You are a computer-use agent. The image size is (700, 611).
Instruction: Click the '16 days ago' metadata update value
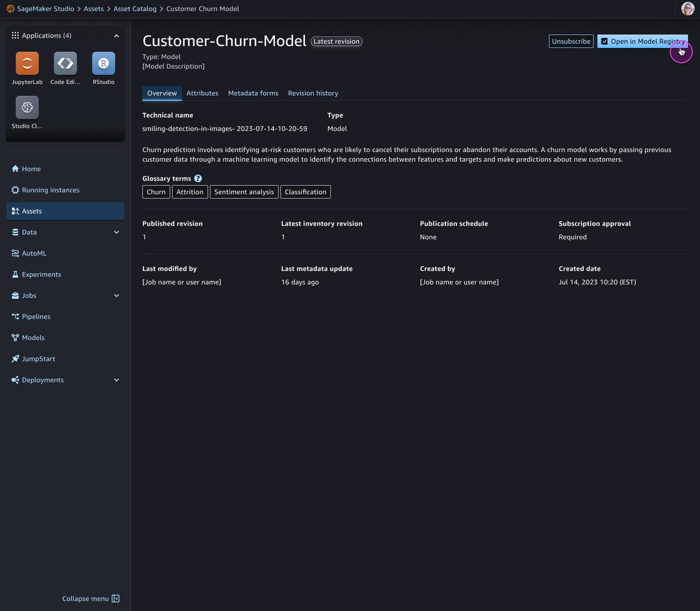300,282
